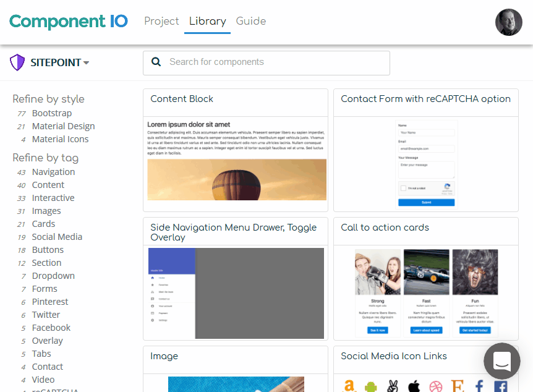Click the pink Dribbble icon

tap(436, 387)
